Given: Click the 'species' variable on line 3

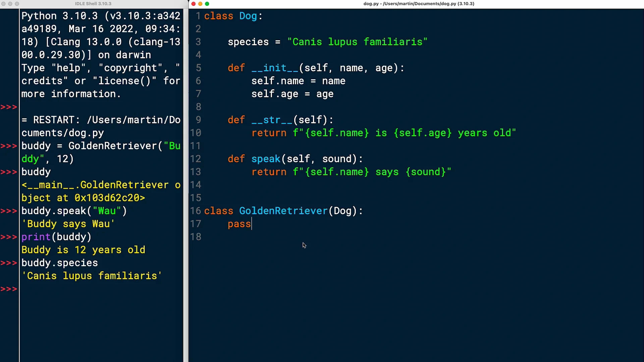Looking at the screenshot, I should point(248,42).
